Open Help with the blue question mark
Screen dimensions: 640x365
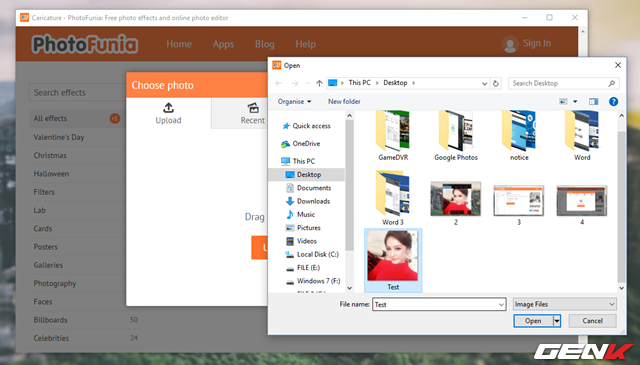point(613,102)
